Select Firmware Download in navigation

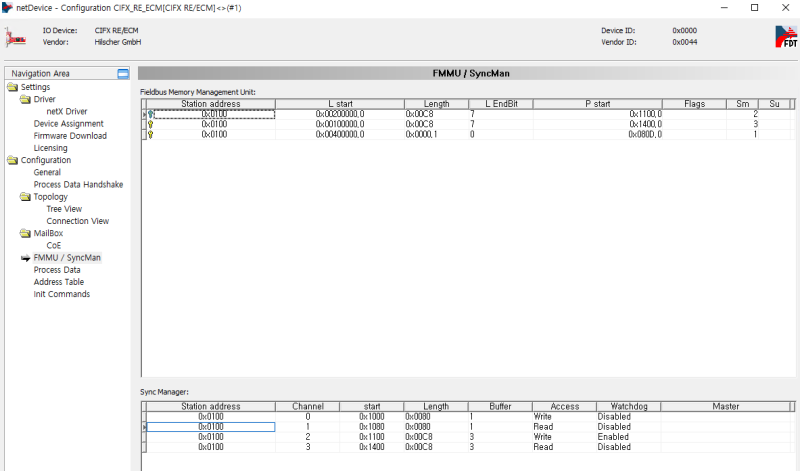(70, 136)
